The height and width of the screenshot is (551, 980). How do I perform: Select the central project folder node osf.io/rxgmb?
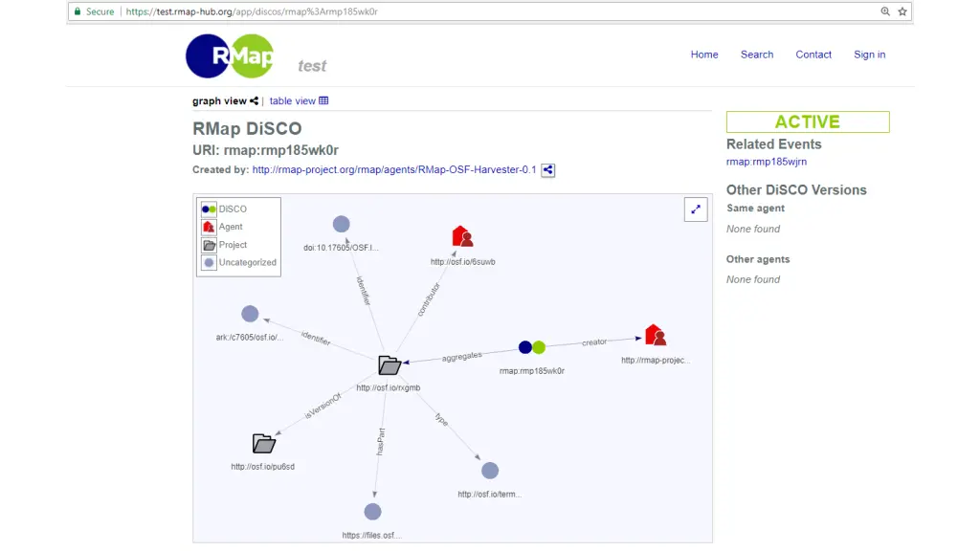390,364
